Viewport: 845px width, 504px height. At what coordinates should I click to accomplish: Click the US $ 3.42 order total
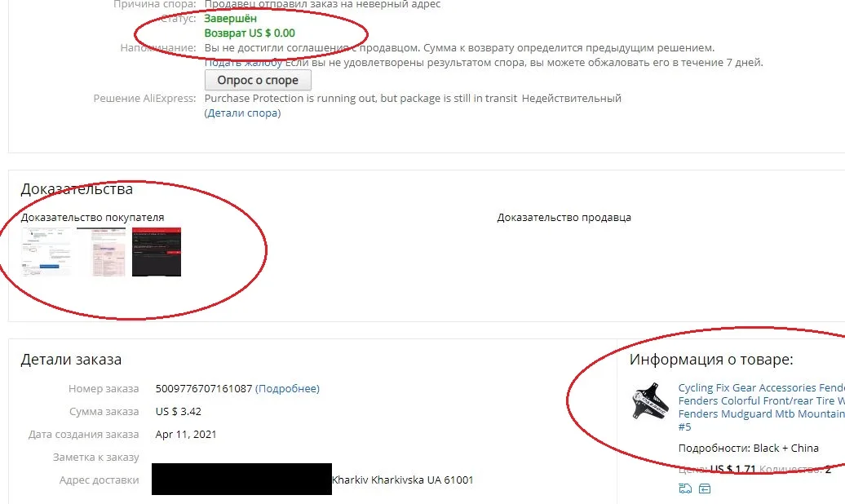pos(179,412)
